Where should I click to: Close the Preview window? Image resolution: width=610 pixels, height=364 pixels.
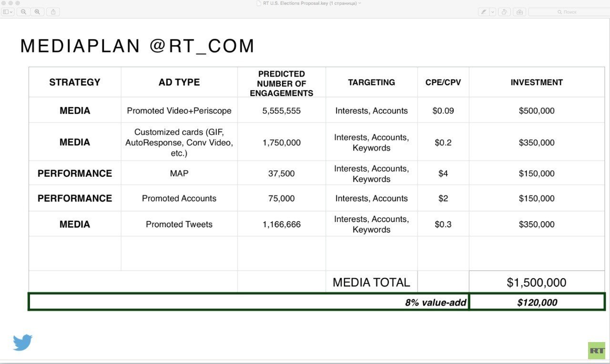tap(4, 3)
